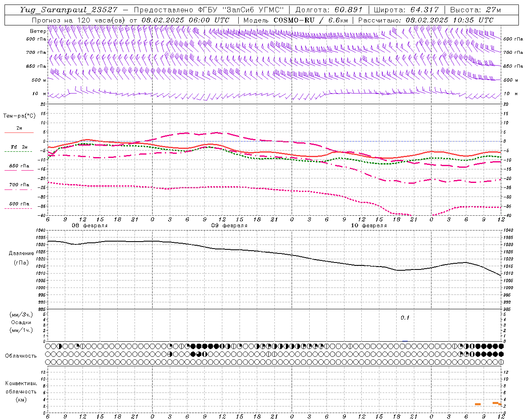525x420 pixels.
Task: Click the 09 февраля date label
Action: point(229,226)
